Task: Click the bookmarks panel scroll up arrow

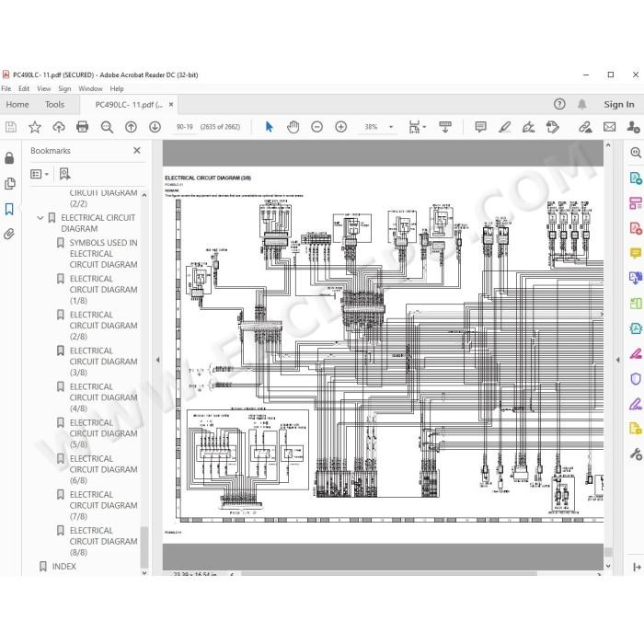Action: (x=144, y=195)
